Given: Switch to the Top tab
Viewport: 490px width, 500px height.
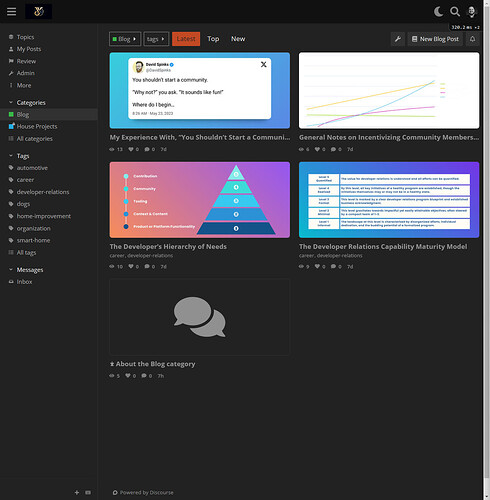Looking at the screenshot, I should pos(213,39).
